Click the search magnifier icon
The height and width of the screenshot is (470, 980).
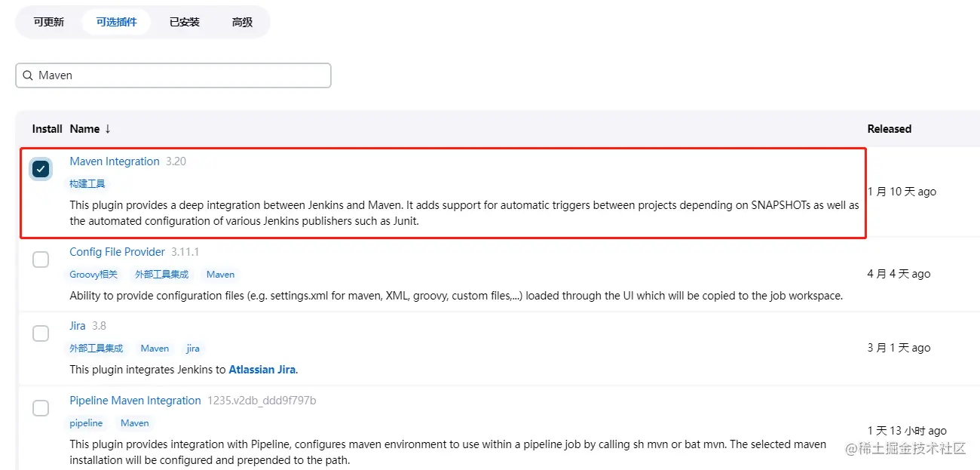tap(28, 75)
